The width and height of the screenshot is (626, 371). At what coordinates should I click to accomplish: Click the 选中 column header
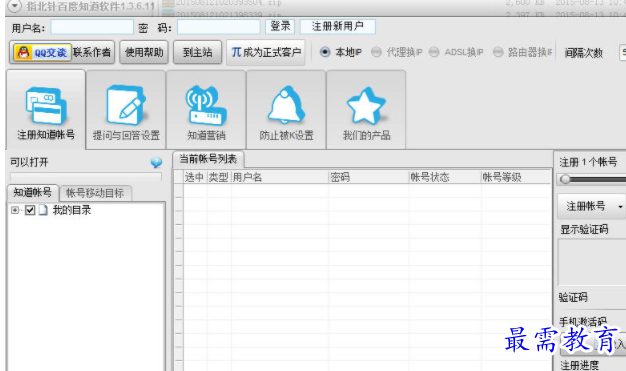(x=195, y=177)
